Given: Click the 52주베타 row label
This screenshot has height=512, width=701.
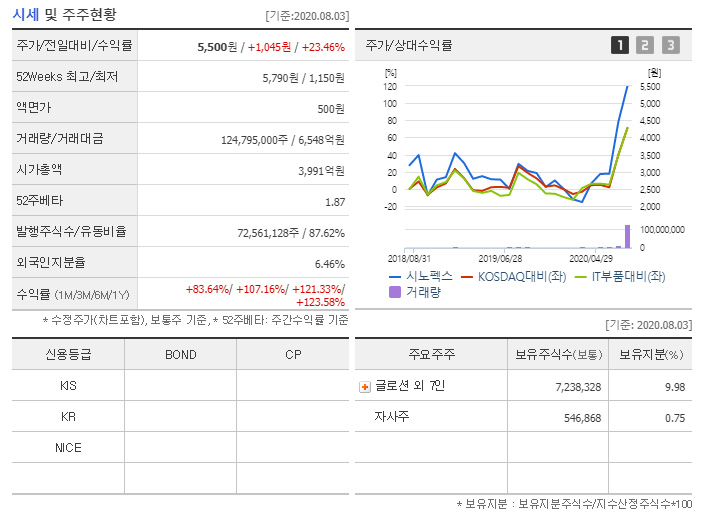Looking at the screenshot, I should [x=39, y=200].
